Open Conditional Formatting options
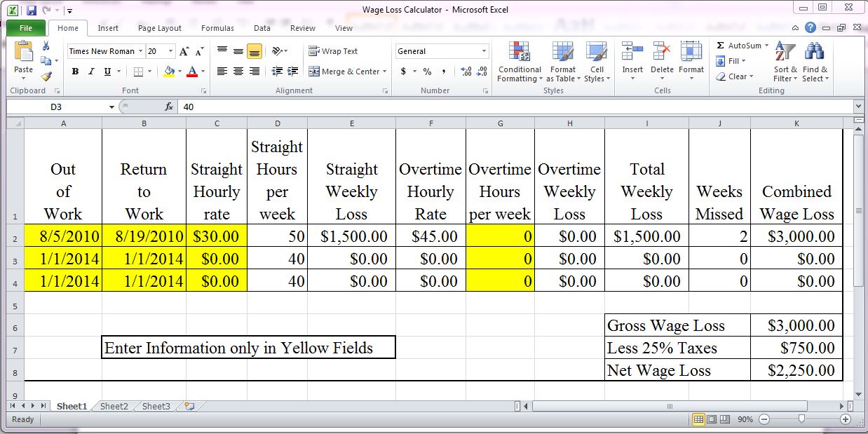This screenshot has width=868, height=434. [519, 62]
